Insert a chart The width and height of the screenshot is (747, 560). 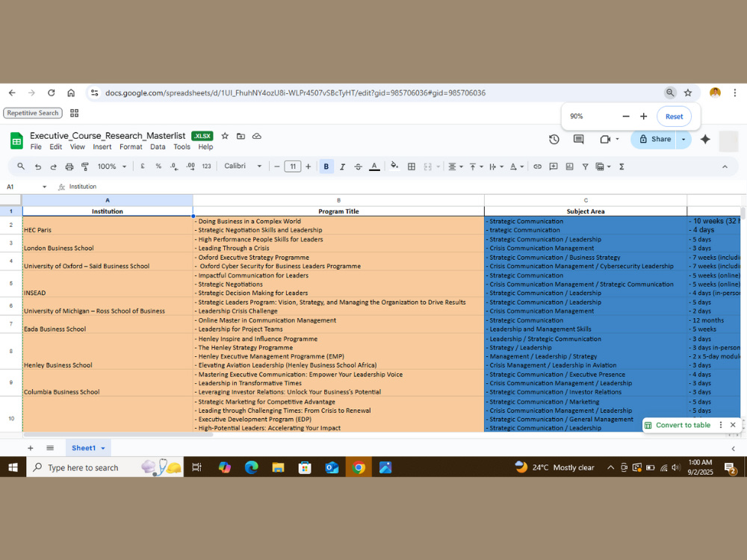point(569,167)
